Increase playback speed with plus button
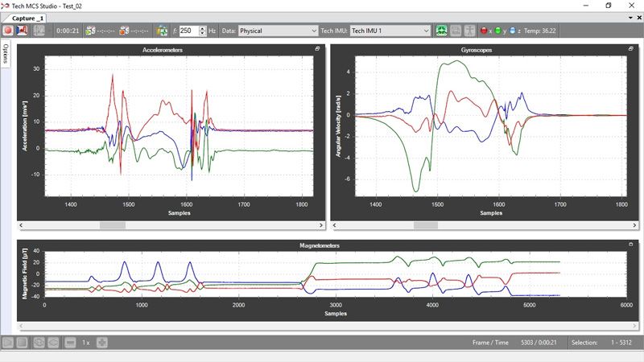 pyautogui.click(x=102, y=343)
